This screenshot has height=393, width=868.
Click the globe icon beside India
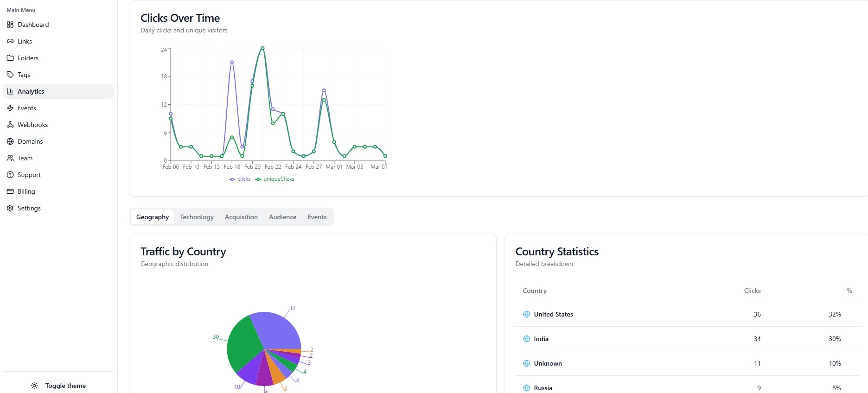(527, 339)
